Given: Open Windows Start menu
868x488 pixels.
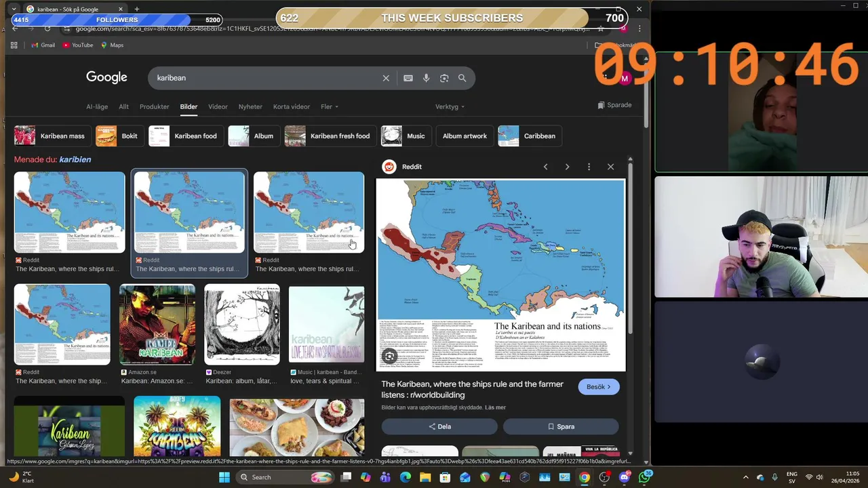Looking at the screenshot, I should (x=224, y=477).
